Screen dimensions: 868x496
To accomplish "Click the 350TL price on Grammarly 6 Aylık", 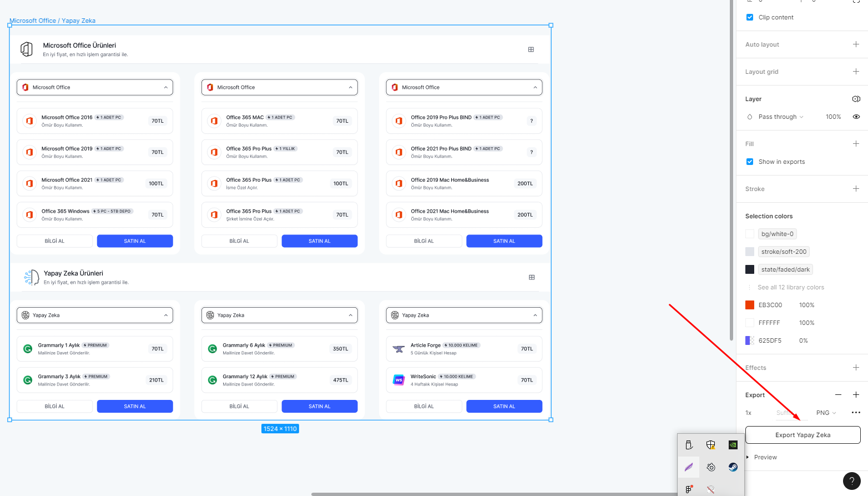I will click(x=341, y=349).
